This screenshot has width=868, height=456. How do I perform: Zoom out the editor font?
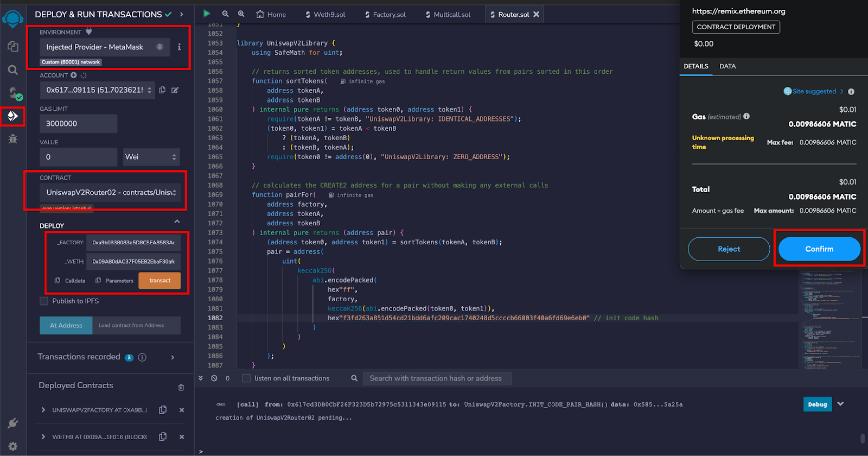225,14
